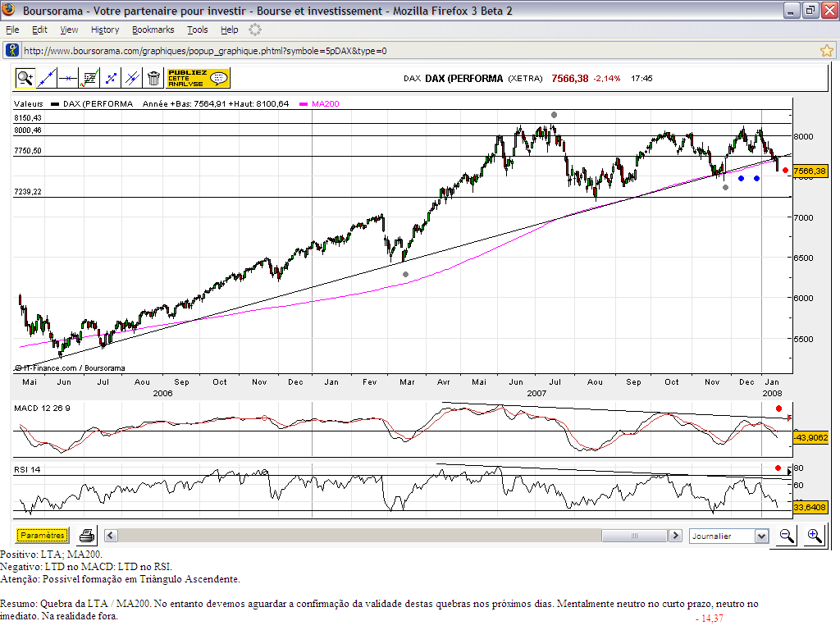Click the Publiez cette analyse button
This screenshot has width=840, height=630.
199,78
